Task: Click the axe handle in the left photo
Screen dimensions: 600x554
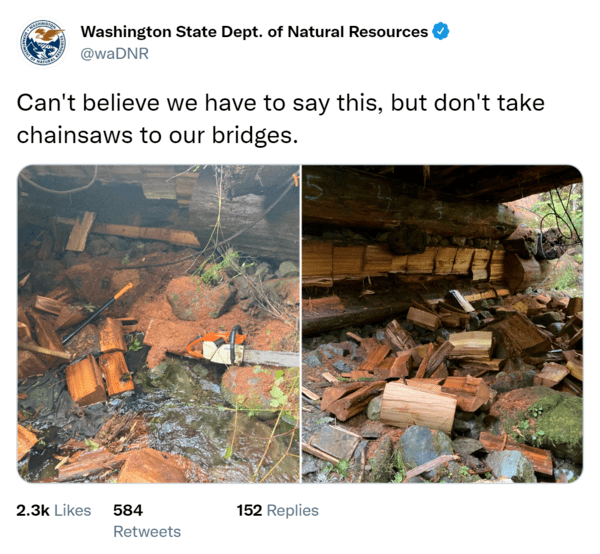Action: coord(98,313)
